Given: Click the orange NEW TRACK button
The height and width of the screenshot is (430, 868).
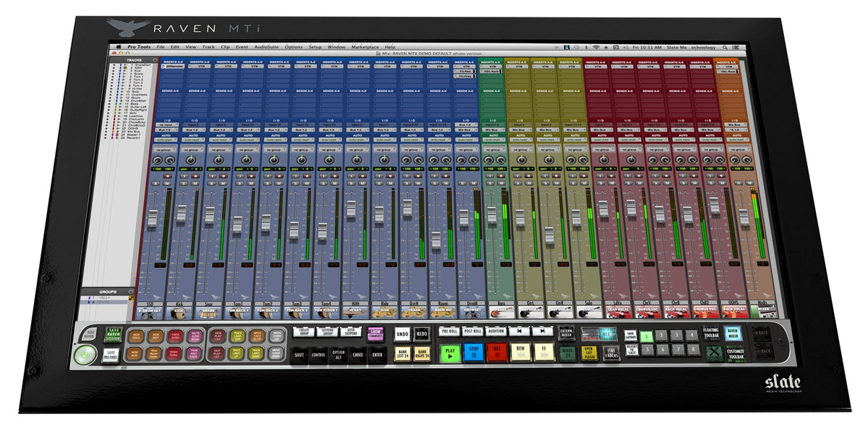Looking at the screenshot, I should pyautogui.click(x=136, y=336).
